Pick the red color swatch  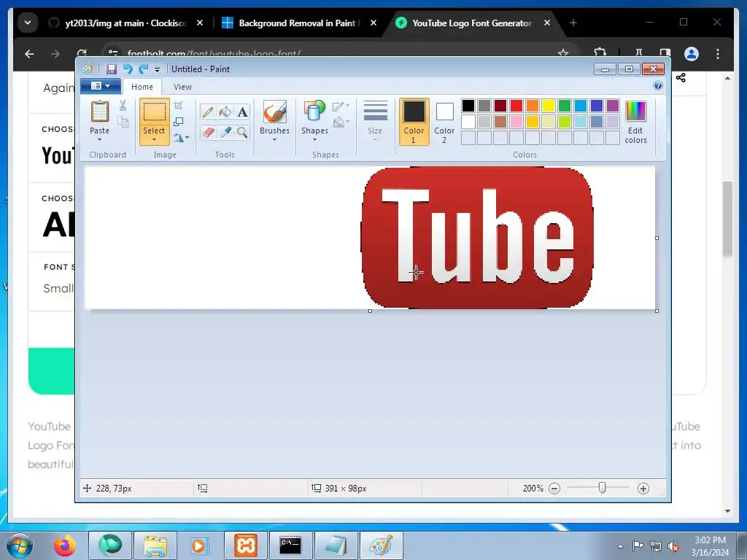click(516, 106)
